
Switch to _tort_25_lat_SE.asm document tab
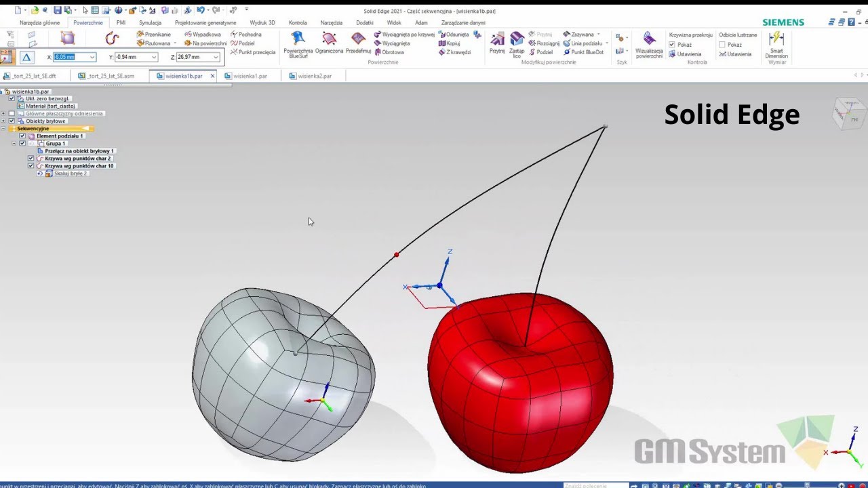[111, 76]
